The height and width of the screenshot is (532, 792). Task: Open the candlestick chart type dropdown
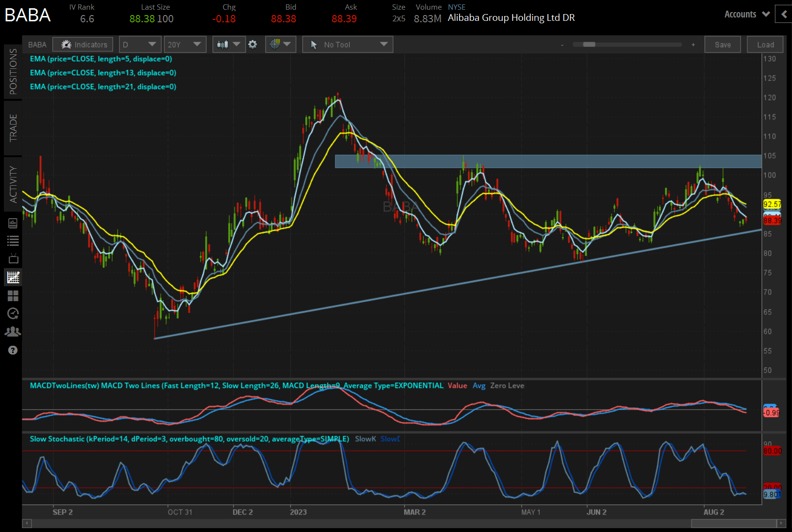(229, 45)
